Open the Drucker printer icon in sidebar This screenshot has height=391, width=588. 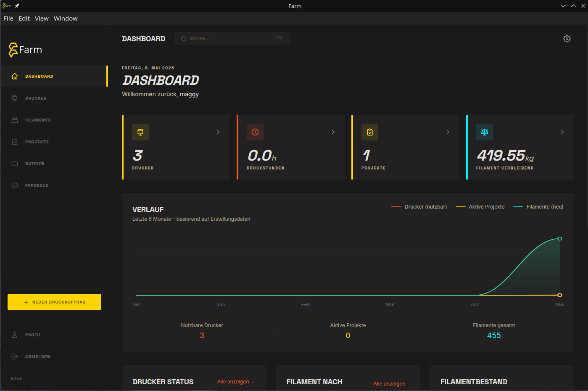coord(15,98)
